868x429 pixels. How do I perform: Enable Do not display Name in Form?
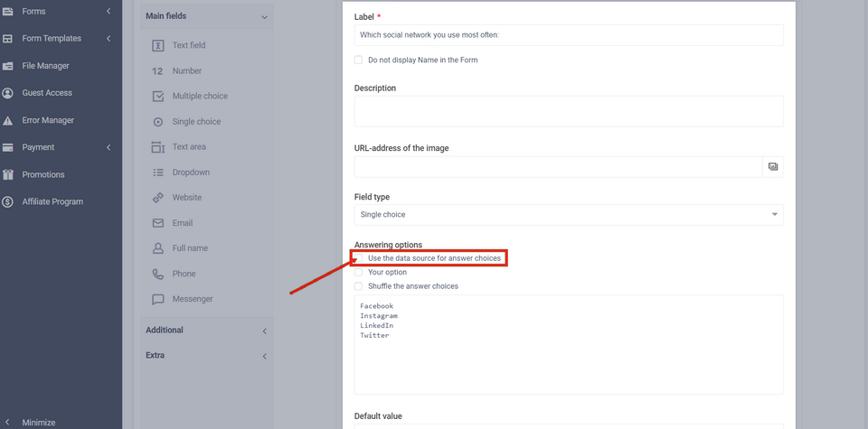click(x=358, y=60)
